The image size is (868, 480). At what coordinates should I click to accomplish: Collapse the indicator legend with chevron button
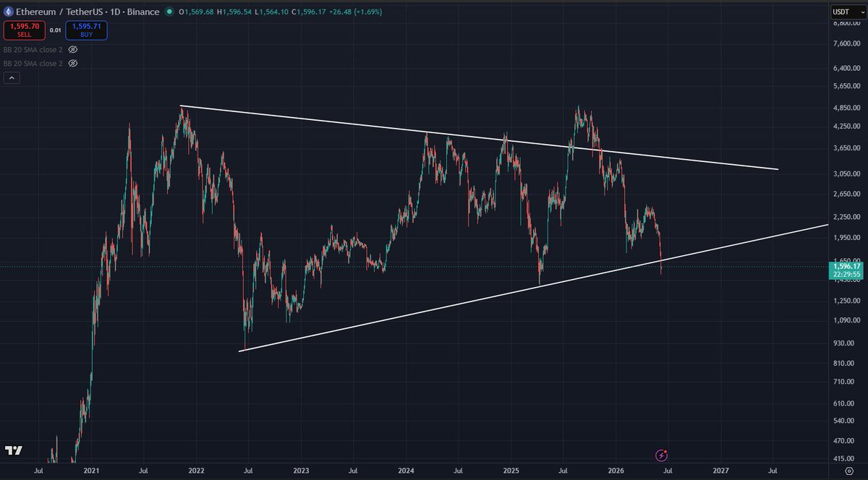click(x=12, y=77)
